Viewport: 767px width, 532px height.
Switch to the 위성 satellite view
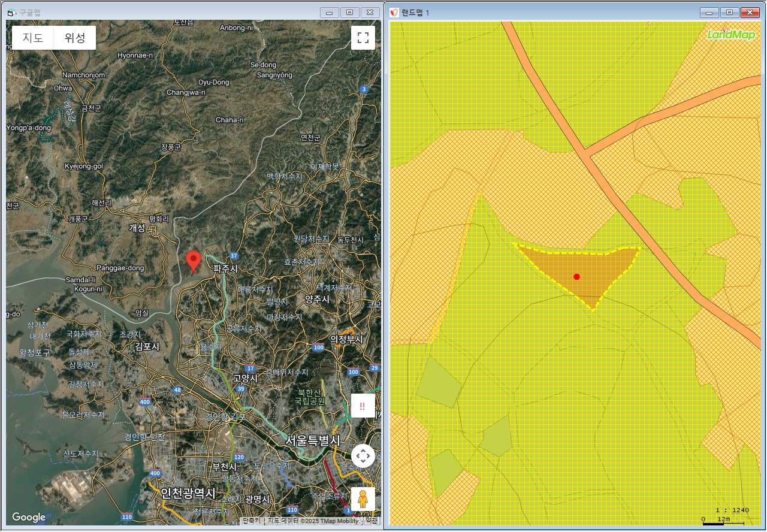click(x=75, y=38)
